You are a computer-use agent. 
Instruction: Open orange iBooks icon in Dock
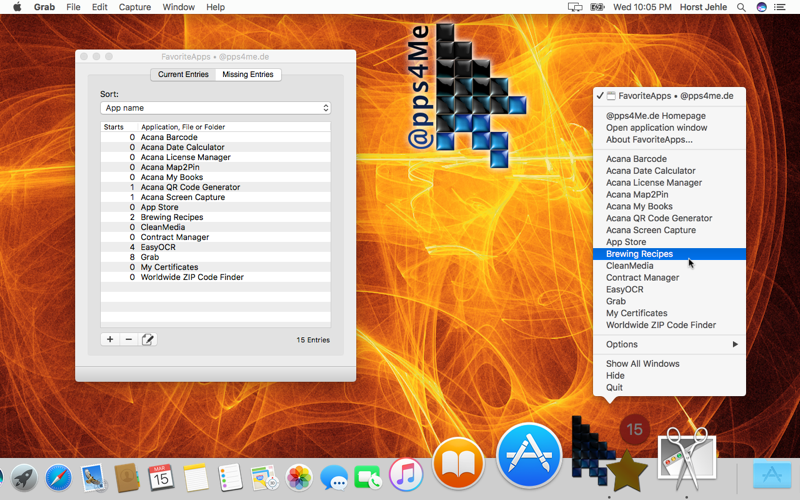(x=458, y=463)
